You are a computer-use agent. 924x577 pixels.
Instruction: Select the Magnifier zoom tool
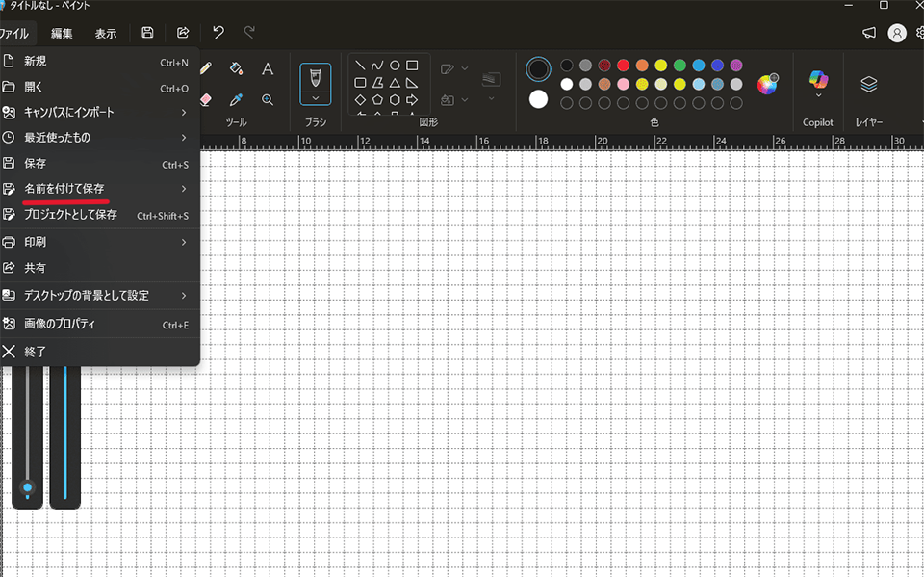coord(268,100)
